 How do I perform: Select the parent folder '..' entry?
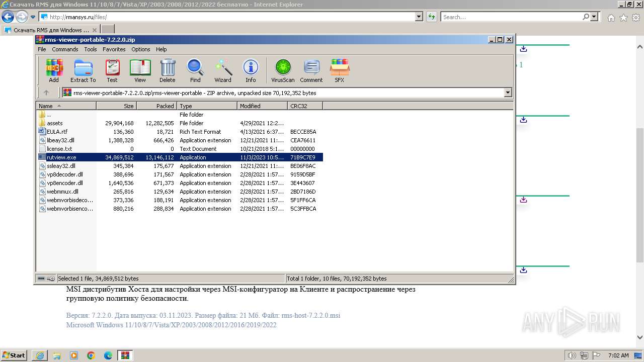(49, 115)
